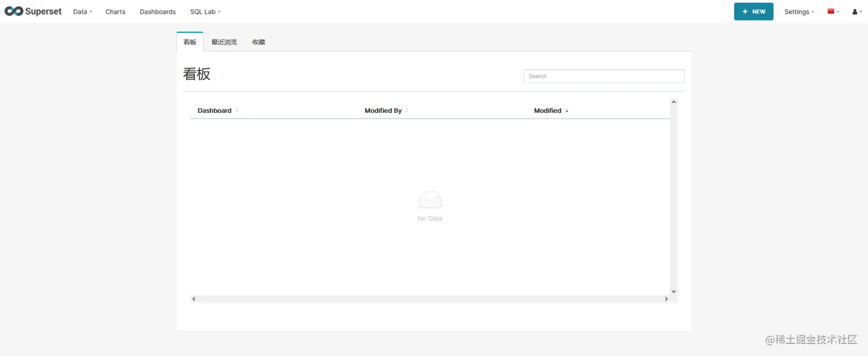Sort by Modified By column
Viewport: 868px width, 356px height.
[x=383, y=111]
